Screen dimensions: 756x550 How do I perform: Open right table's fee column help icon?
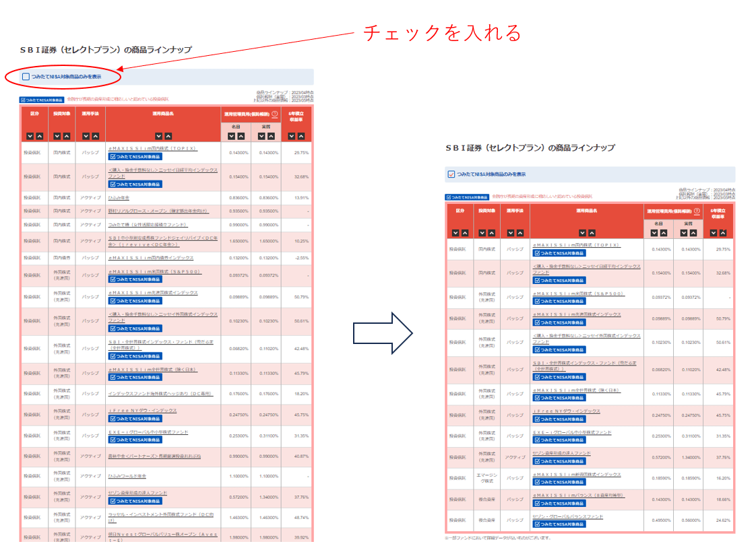pos(697,211)
